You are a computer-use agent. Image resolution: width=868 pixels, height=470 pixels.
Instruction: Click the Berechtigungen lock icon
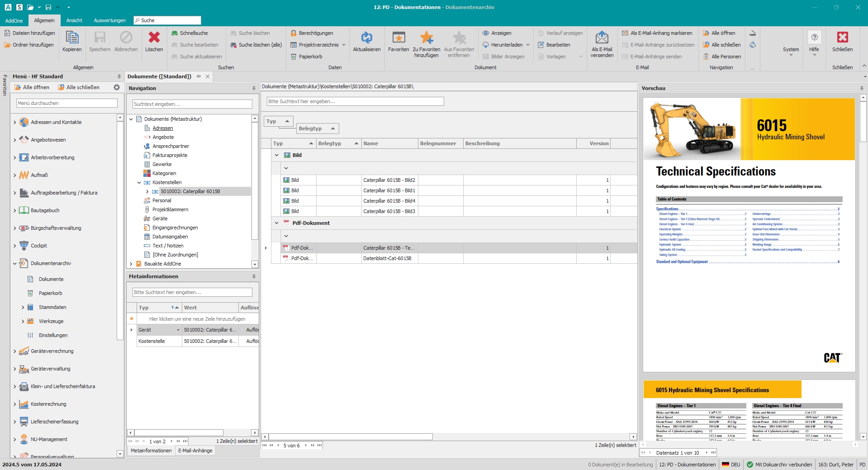click(x=294, y=33)
